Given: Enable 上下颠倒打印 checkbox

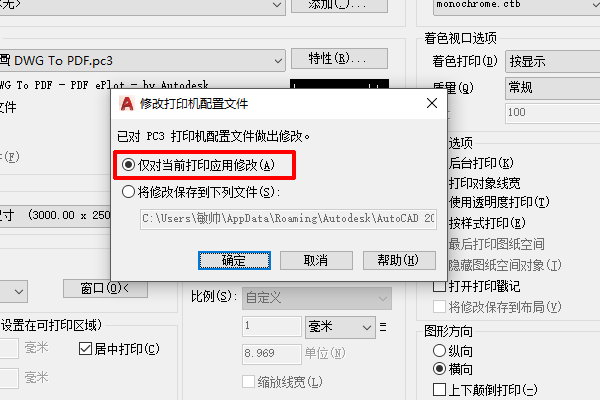Looking at the screenshot, I should (x=439, y=390).
